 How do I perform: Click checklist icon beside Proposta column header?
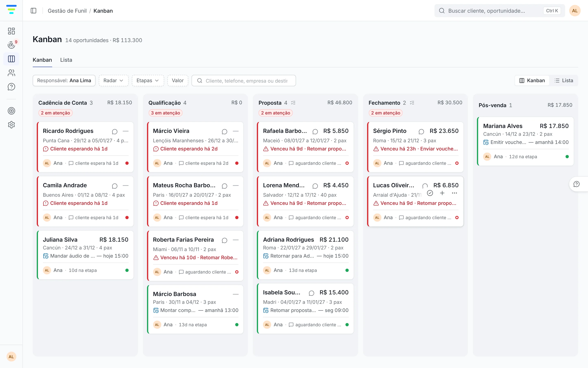pos(293,103)
